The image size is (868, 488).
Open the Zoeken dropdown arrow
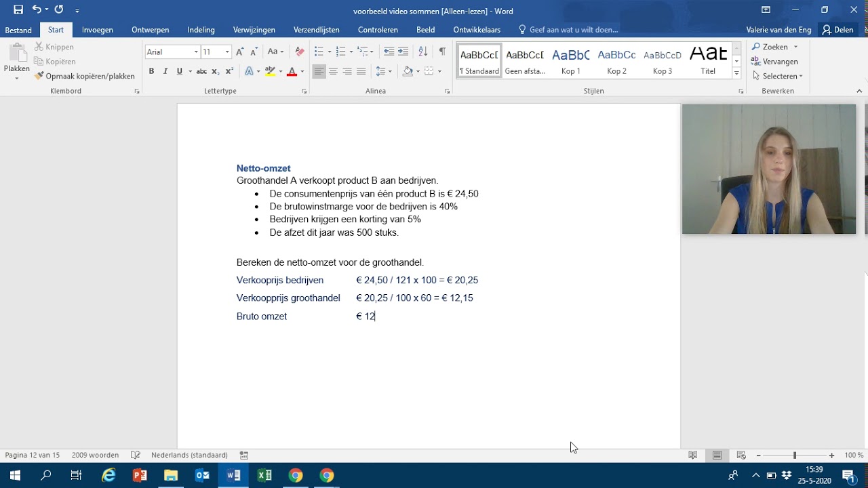[795, 47]
